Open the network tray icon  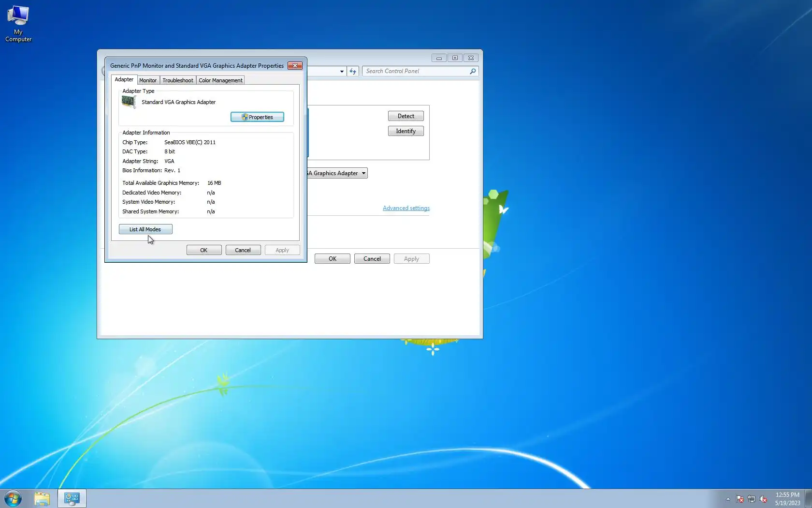tap(752, 499)
